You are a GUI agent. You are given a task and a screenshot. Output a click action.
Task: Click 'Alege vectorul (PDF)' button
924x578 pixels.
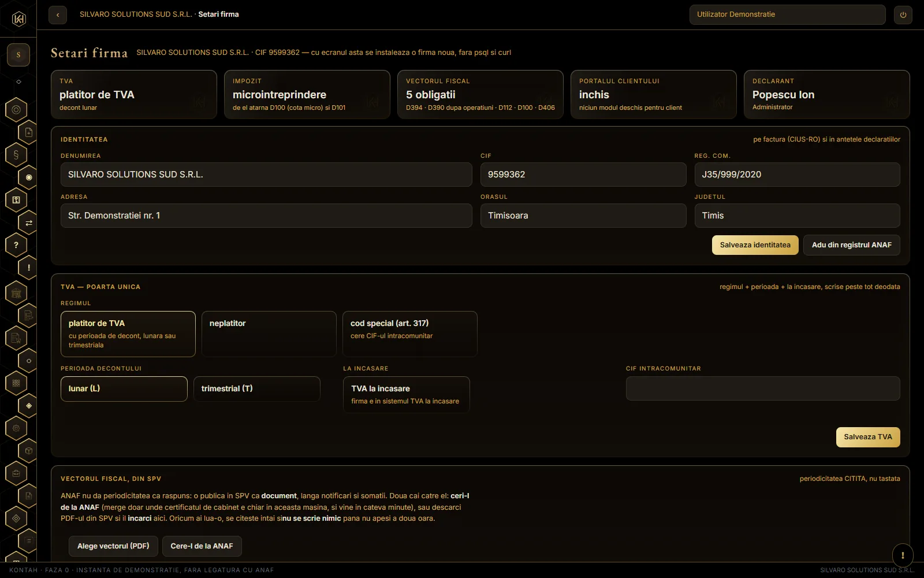pos(113,546)
